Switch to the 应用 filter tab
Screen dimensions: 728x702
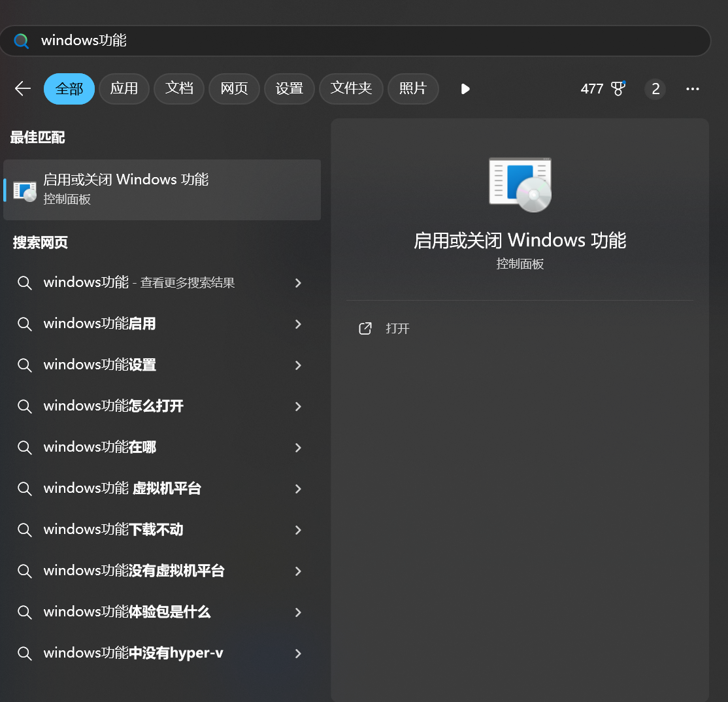124,88
